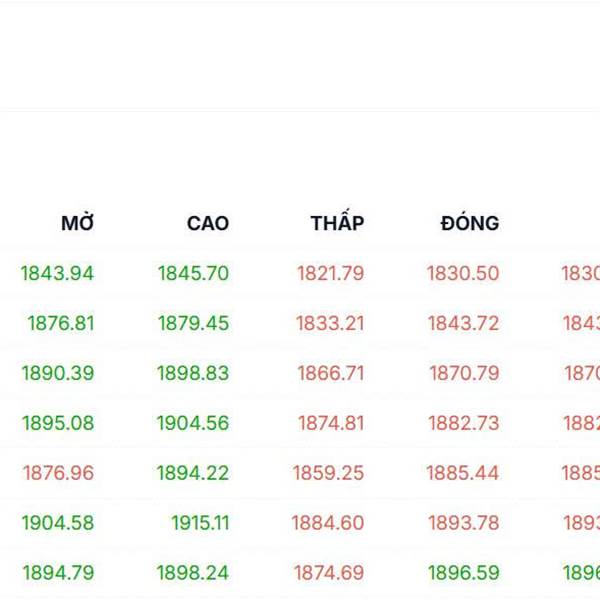Viewport: 600px width, 600px height.
Task: Select the high value 1915.11
Action: pyautogui.click(x=200, y=523)
